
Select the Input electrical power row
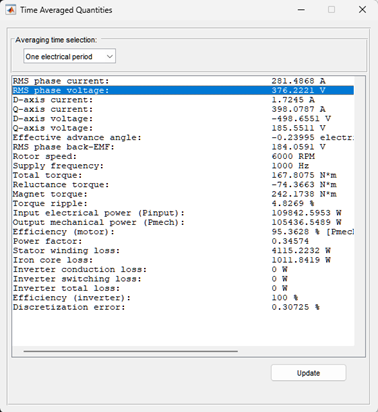click(183, 213)
